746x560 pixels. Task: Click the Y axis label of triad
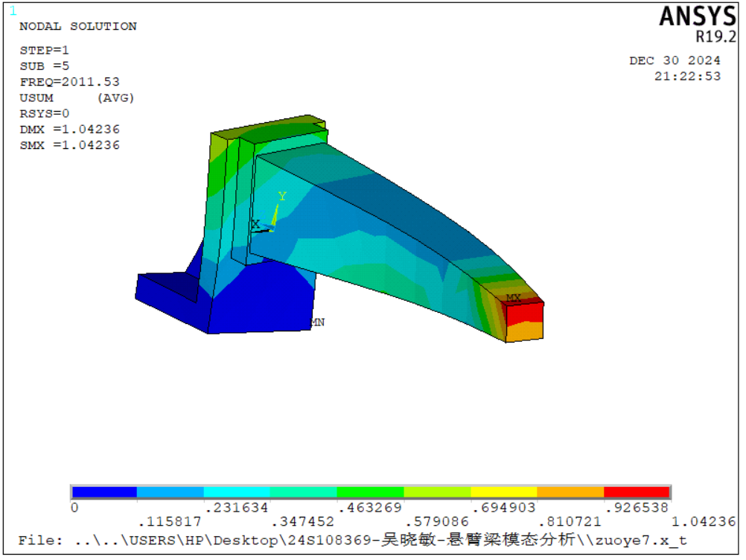(x=282, y=196)
